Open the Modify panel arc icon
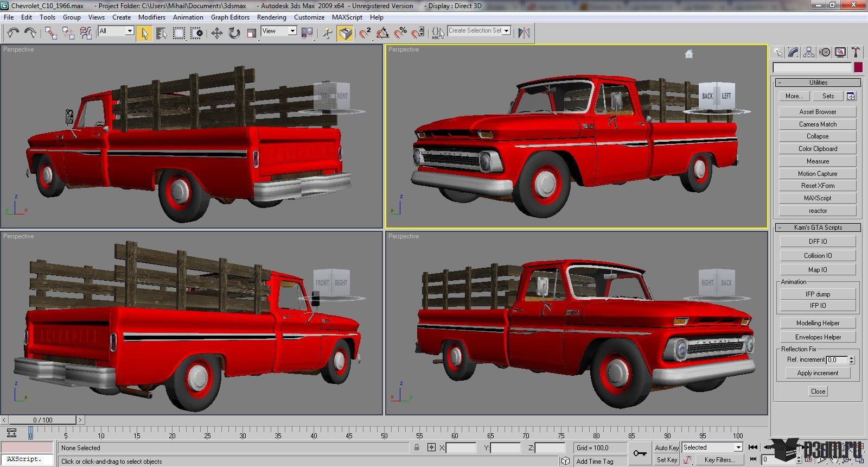The height and width of the screenshot is (467, 868). tap(794, 52)
